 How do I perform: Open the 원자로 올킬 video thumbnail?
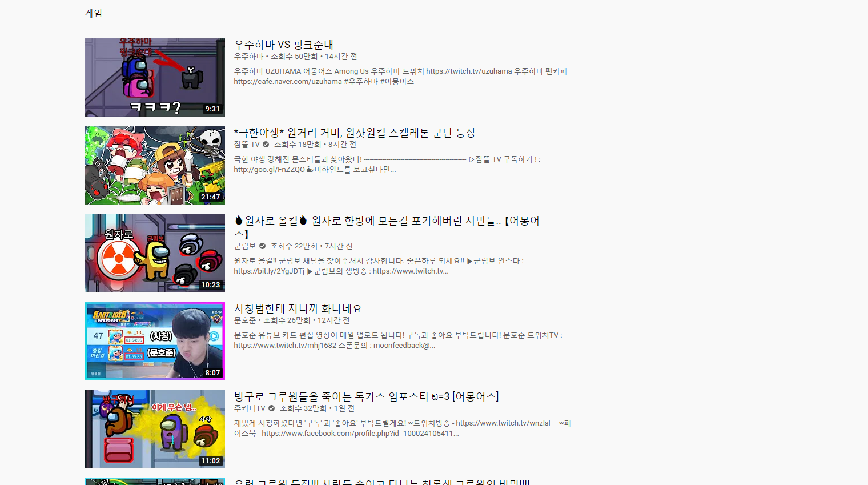[155, 253]
